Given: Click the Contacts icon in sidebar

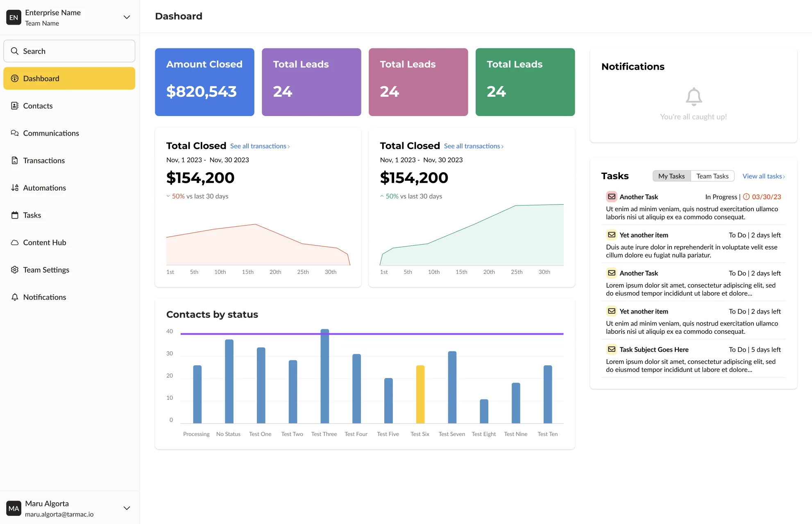Looking at the screenshot, I should [15, 106].
